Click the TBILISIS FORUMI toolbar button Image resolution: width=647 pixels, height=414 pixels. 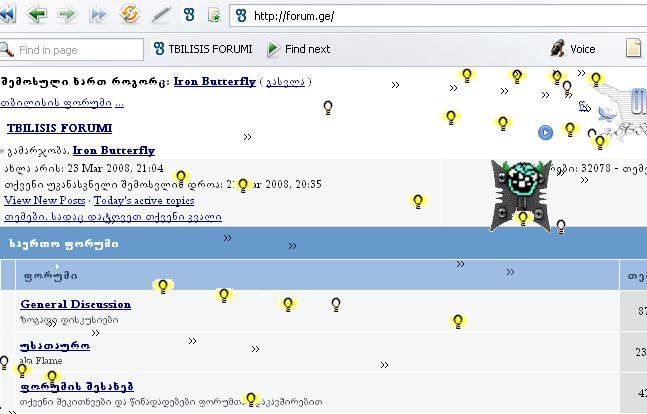tap(203, 49)
